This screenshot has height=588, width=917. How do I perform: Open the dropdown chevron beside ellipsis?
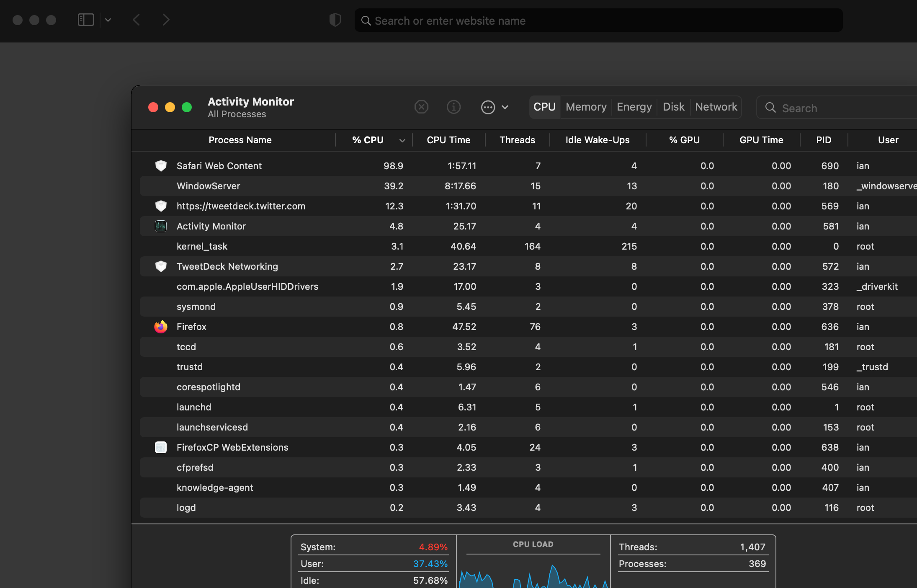(x=505, y=107)
